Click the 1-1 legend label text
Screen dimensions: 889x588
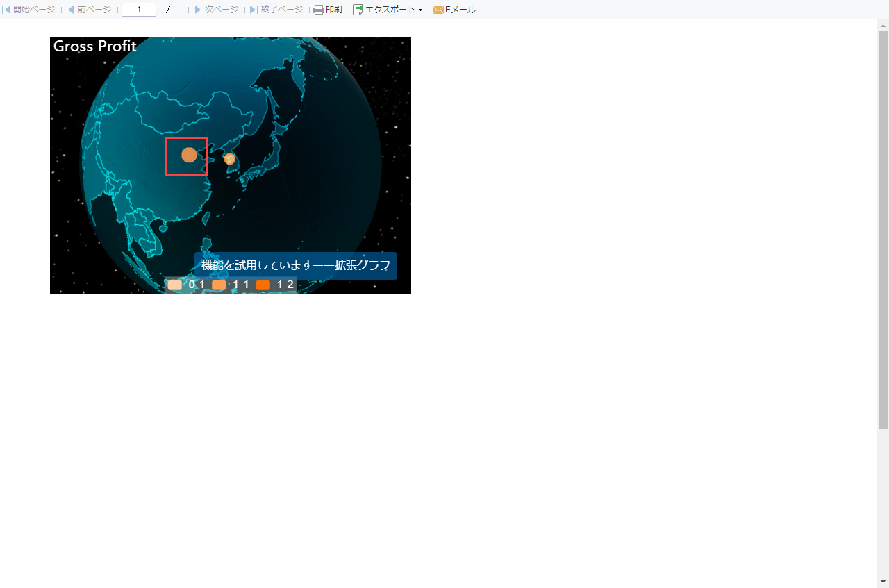click(241, 285)
